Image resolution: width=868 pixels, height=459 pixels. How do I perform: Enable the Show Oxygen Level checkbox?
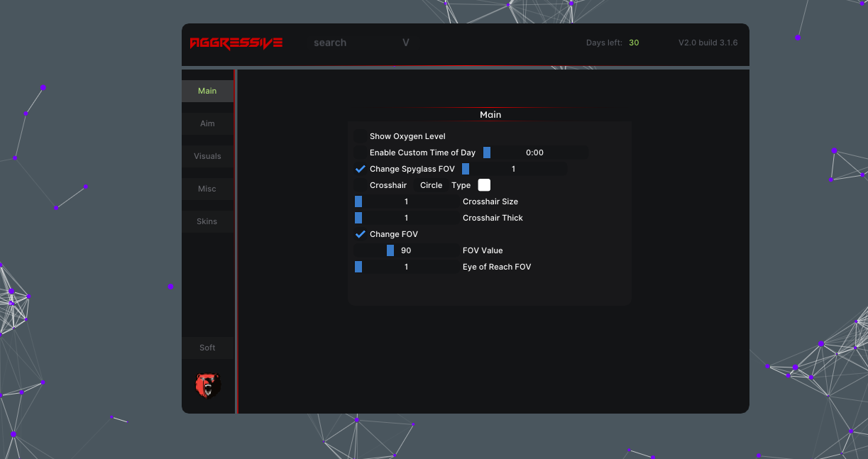pos(361,136)
